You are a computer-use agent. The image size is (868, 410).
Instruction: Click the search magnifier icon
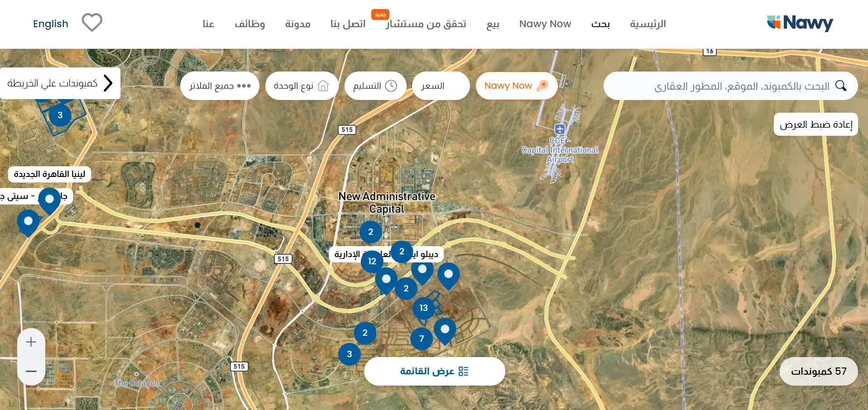coord(841,86)
